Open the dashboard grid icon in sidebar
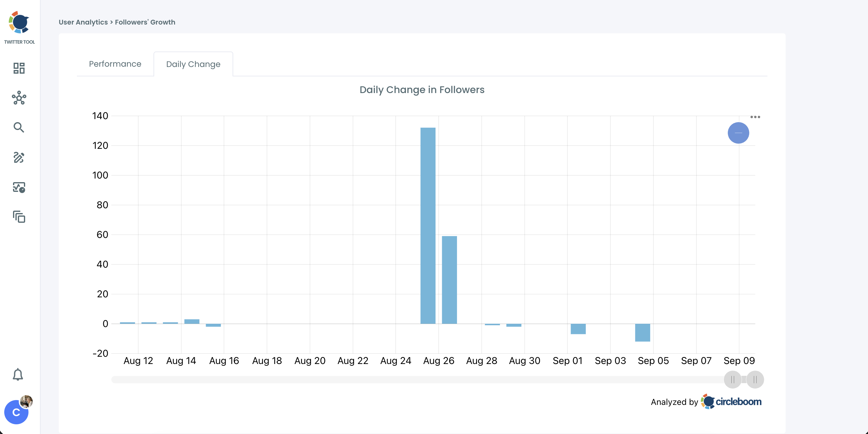 [19, 68]
